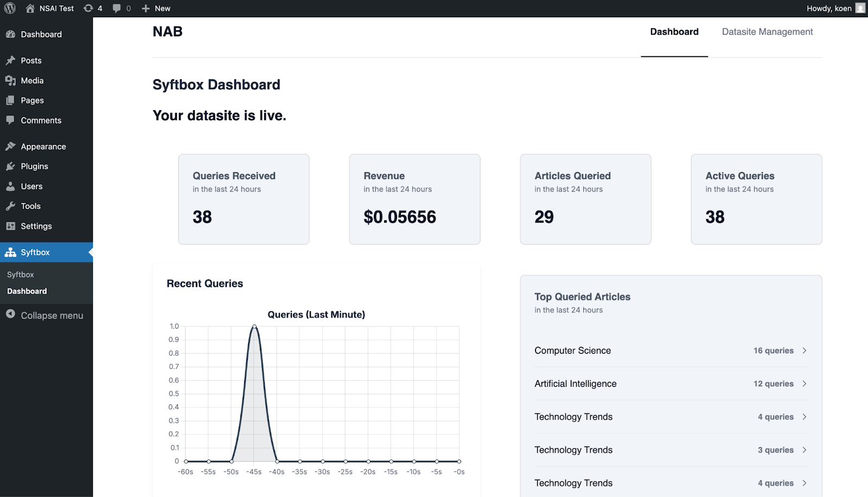This screenshot has width=868, height=497.
Task: Open the New content menu
Action: (156, 8)
